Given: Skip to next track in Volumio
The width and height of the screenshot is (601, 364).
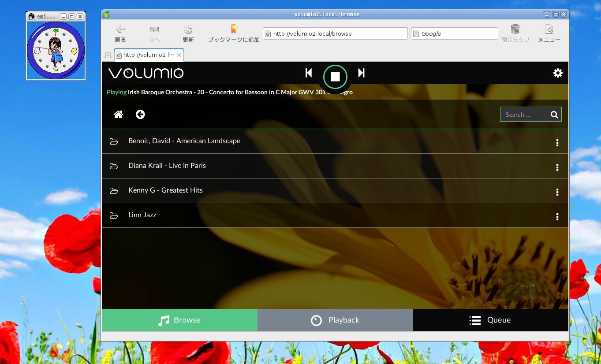Looking at the screenshot, I should pos(361,73).
